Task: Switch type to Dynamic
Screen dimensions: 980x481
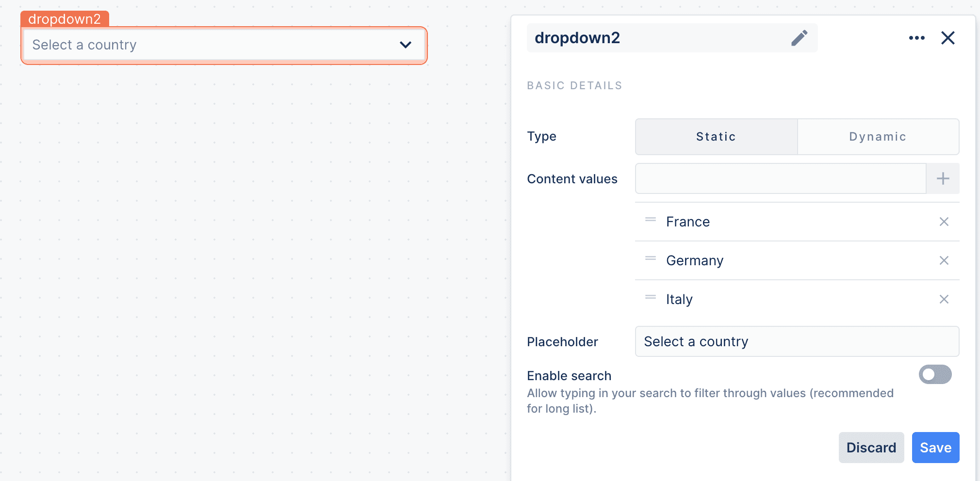Action: pos(878,137)
